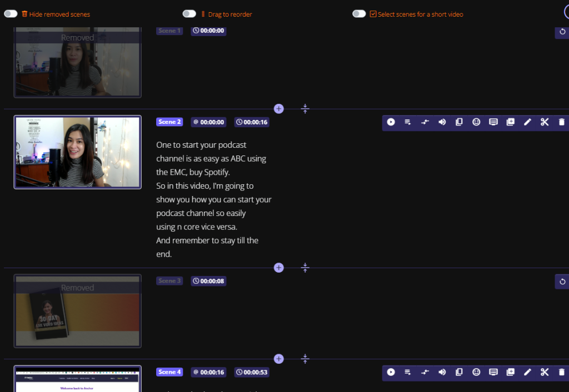Image resolution: width=569 pixels, height=392 pixels.
Task: Click the plus button above Scene 2
Action: click(x=279, y=109)
